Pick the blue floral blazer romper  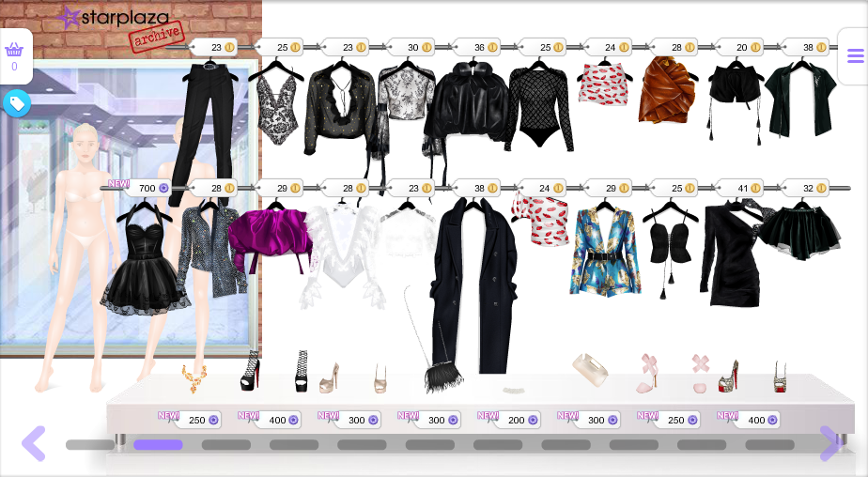click(x=606, y=252)
